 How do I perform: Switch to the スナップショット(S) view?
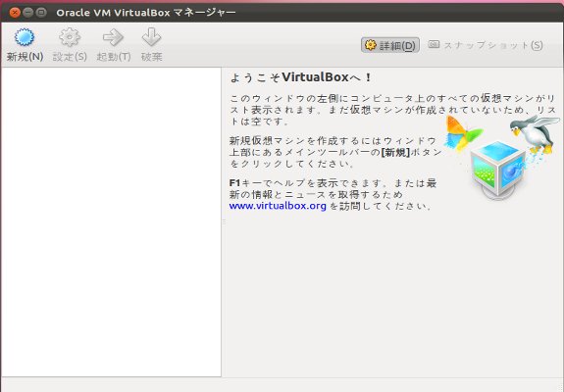coord(486,45)
